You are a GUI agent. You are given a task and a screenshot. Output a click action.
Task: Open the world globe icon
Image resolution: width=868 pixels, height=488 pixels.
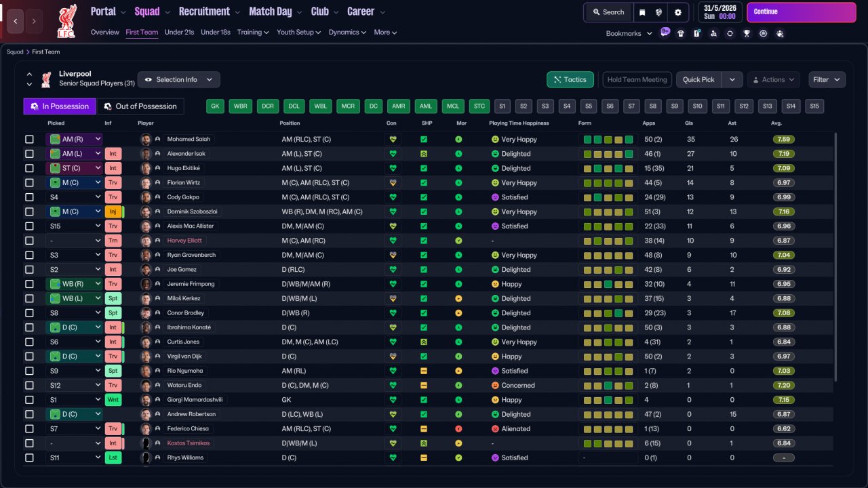[659, 12]
